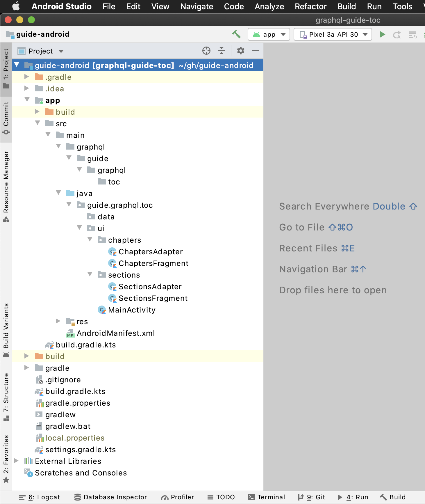Open the Tools menu
This screenshot has height=504, width=425.
[403, 6]
